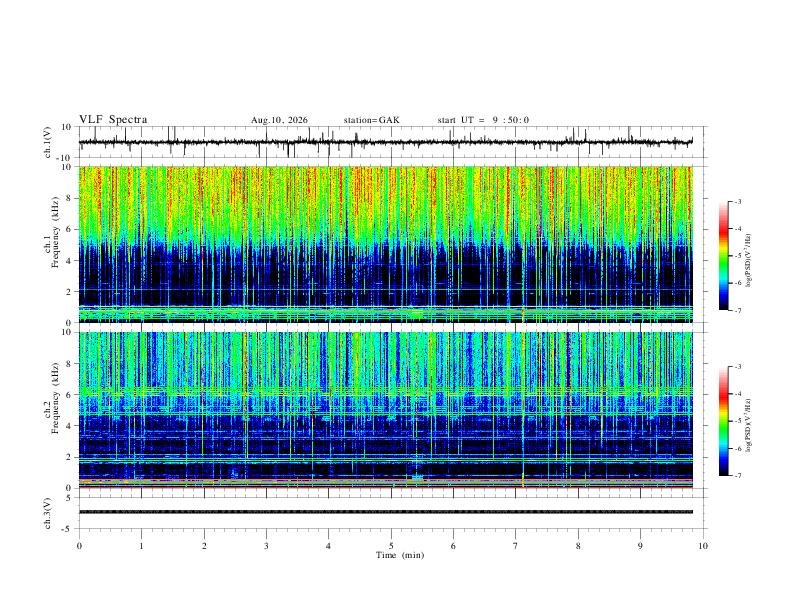Viewport: 792px width, 612px height.
Task: Click the ch.3 voltage black band trace
Action: (x=385, y=512)
